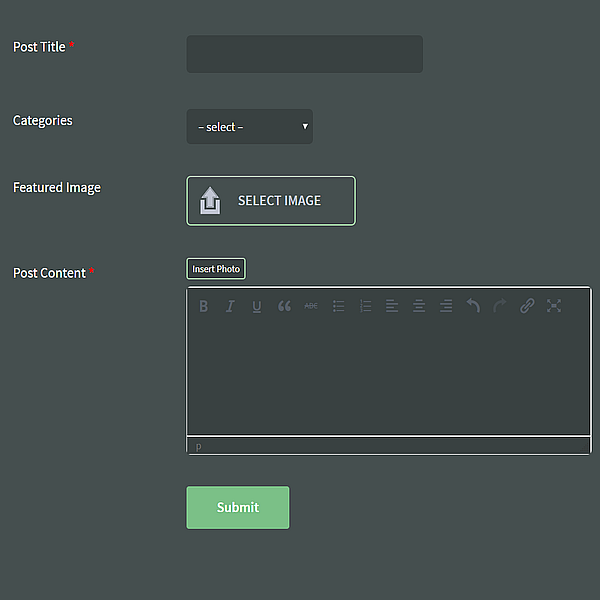This screenshot has height=600, width=600.
Task: Click the SELECT IMAGE button
Action: point(270,201)
